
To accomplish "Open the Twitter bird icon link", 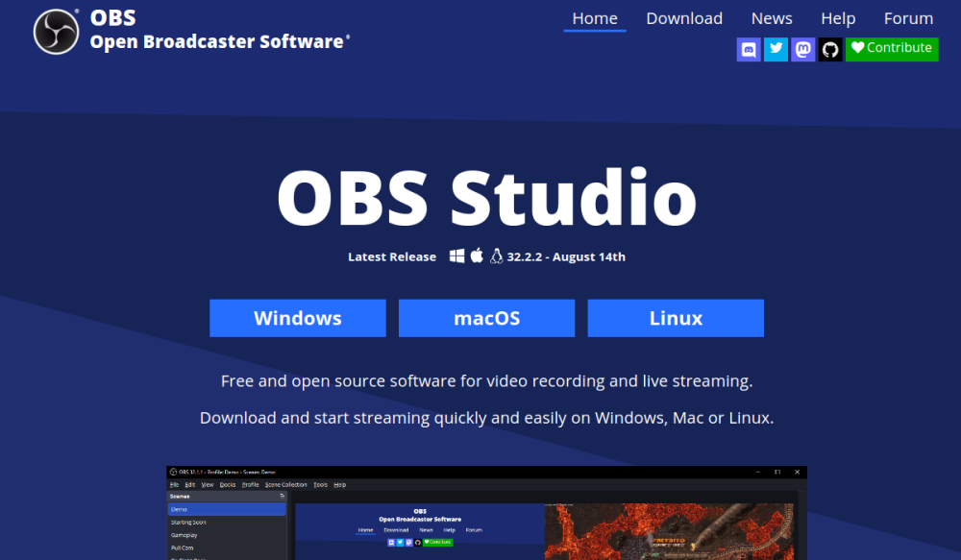I will pos(776,49).
